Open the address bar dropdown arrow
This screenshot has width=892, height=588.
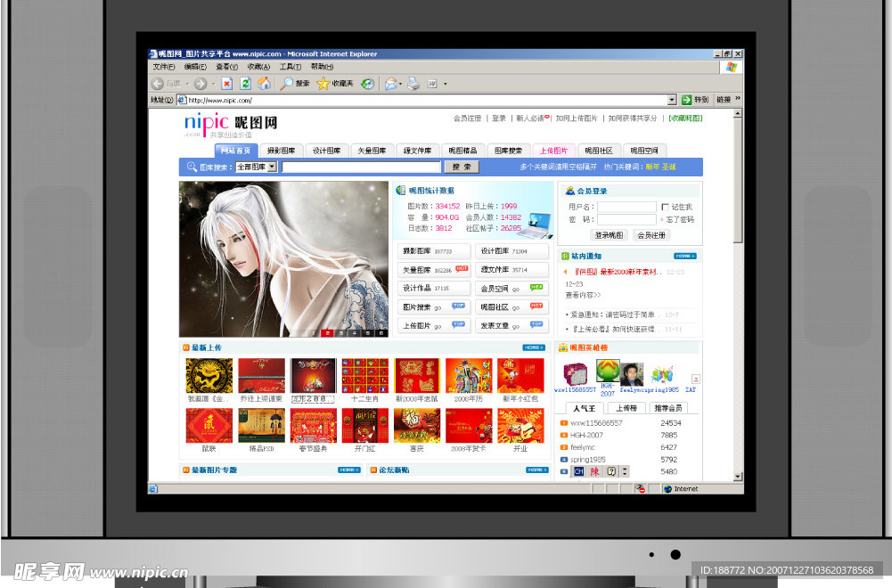coord(672,100)
